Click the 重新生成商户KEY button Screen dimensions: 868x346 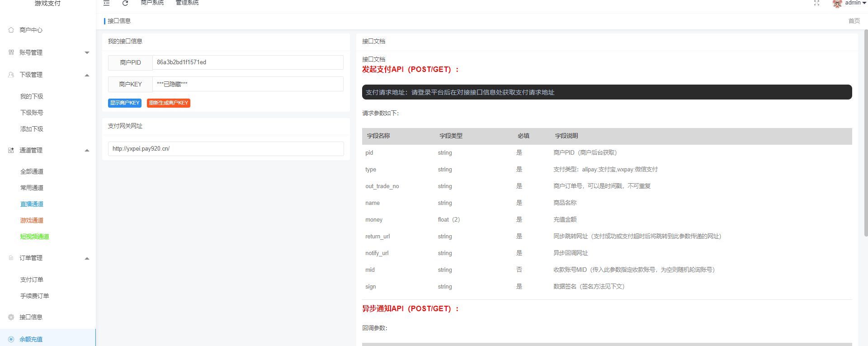coord(169,103)
